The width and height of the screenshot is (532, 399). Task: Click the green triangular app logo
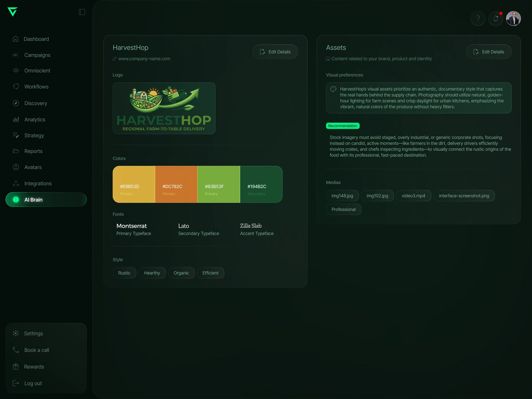point(12,12)
